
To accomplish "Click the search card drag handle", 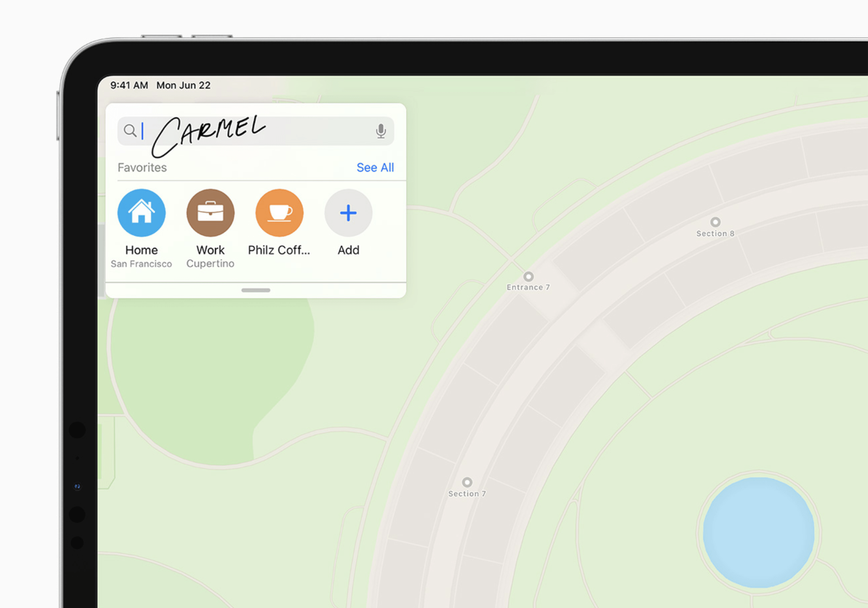I will pyautogui.click(x=256, y=290).
